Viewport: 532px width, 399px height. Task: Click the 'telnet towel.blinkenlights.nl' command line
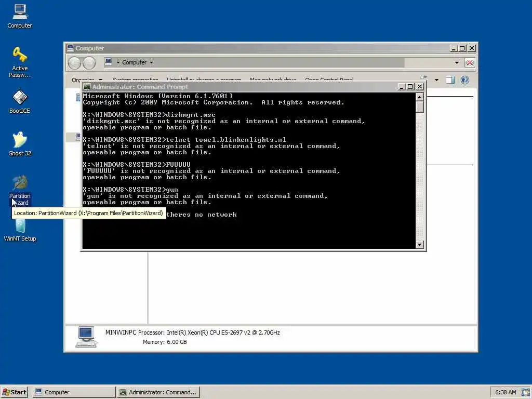coord(184,140)
